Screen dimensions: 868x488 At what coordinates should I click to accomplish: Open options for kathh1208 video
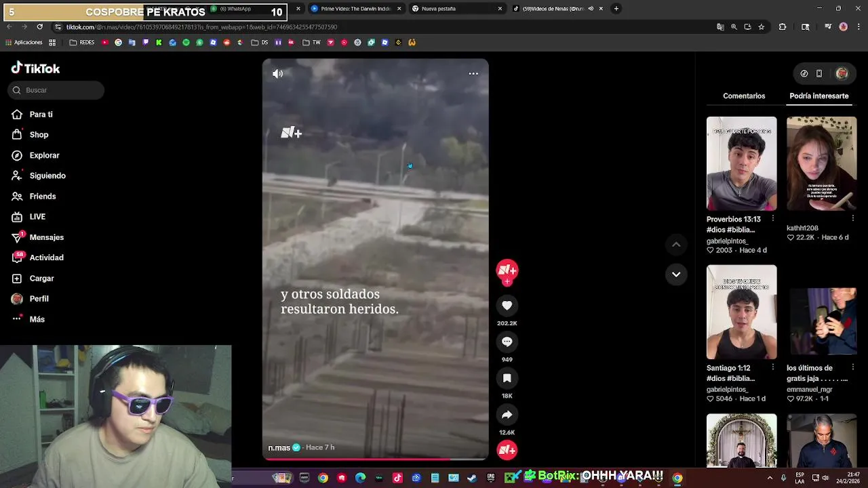point(852,218)
